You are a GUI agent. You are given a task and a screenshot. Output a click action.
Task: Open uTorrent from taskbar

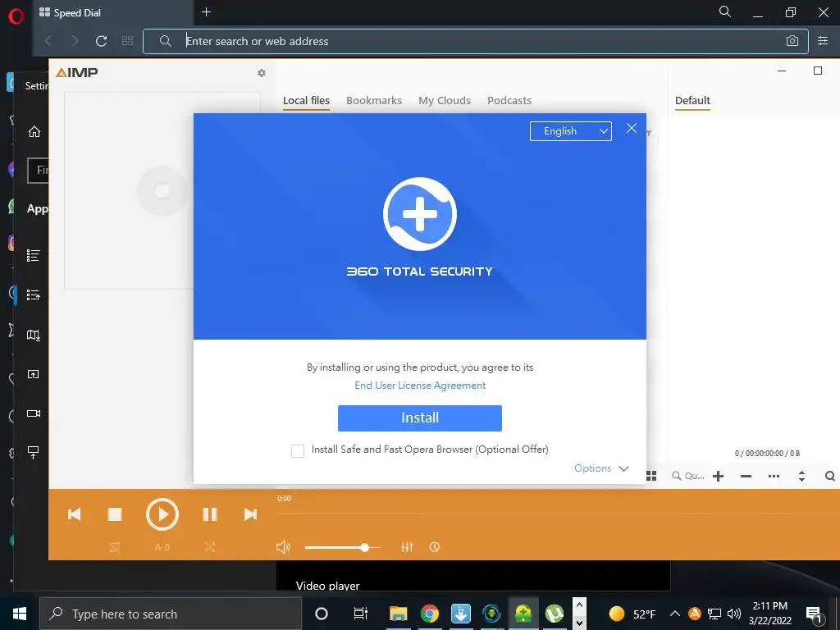pyautogui.click(x=555, y=614)
